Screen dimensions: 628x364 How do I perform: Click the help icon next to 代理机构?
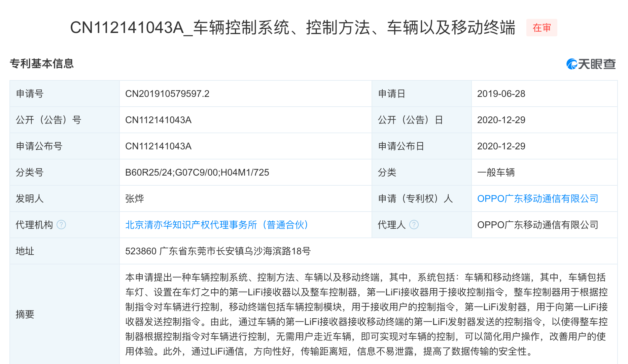(61, 225)
